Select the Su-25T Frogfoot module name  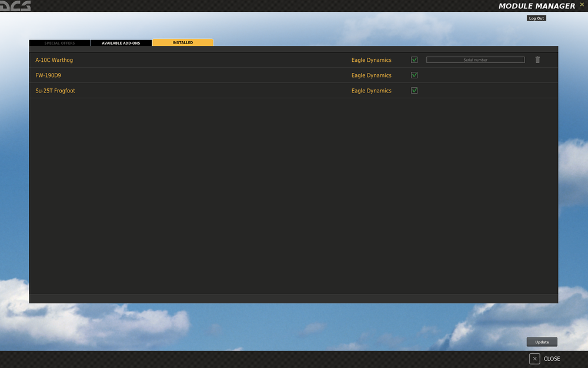[55, 91]
